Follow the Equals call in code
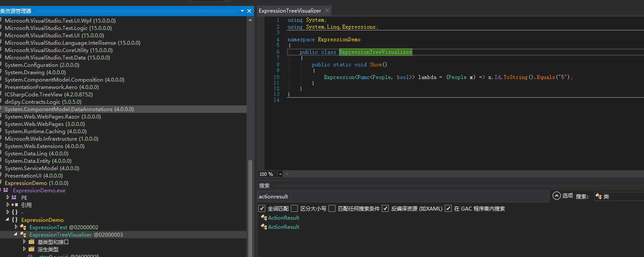Image resolution: width=644 pixels, height=257 pixels. 545,77
